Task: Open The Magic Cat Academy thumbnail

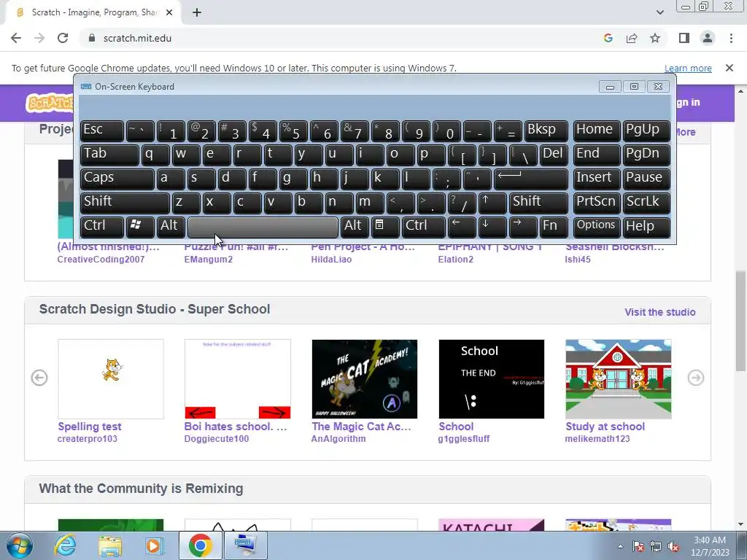Action: click(365, 379)
